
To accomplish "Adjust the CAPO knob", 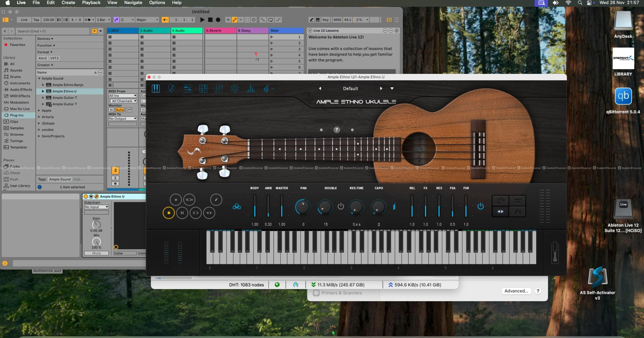I will click(378, 207).
